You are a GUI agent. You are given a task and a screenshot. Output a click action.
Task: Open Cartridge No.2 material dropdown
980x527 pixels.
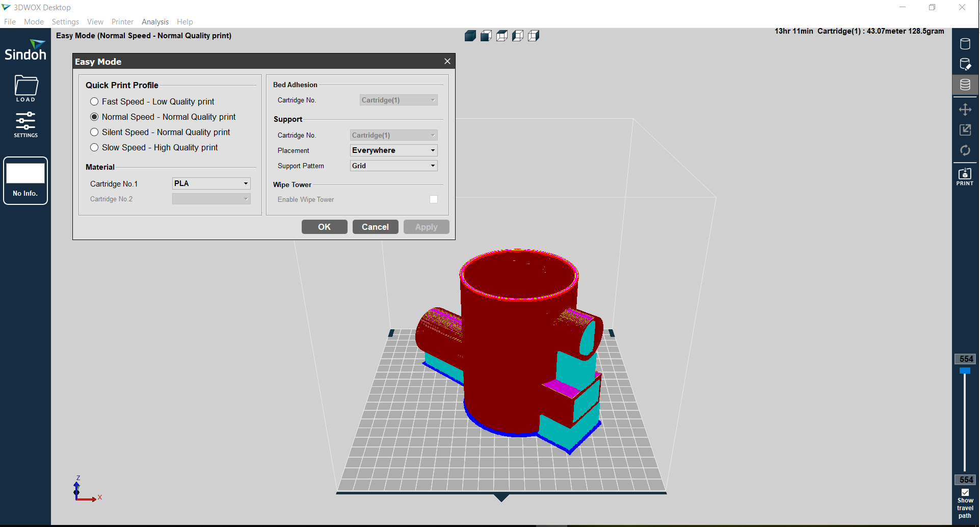pyautogui.click(x=211, y=199)
